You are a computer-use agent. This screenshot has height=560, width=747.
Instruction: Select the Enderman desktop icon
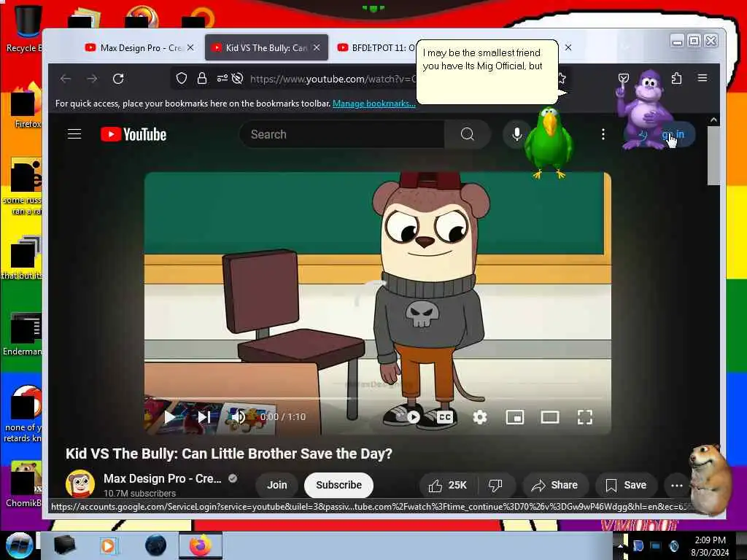coord(23,334)
